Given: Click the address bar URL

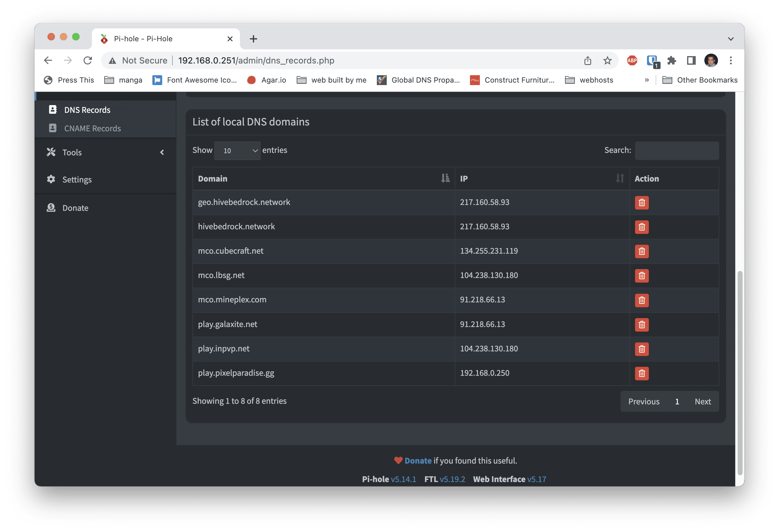Looking at the screenshot, I should click(x=256, y=61).
